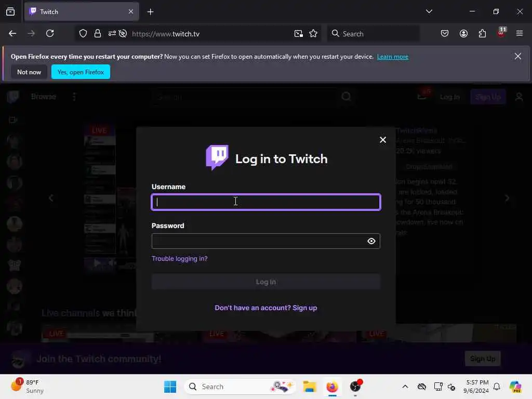
Task: Reload the current page
Action: (50, 34)
